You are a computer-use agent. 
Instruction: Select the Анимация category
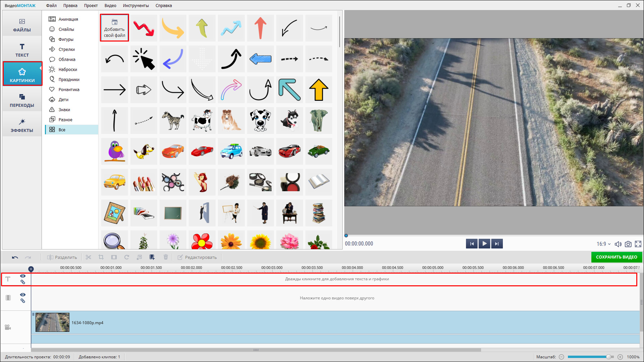point(71,19)
